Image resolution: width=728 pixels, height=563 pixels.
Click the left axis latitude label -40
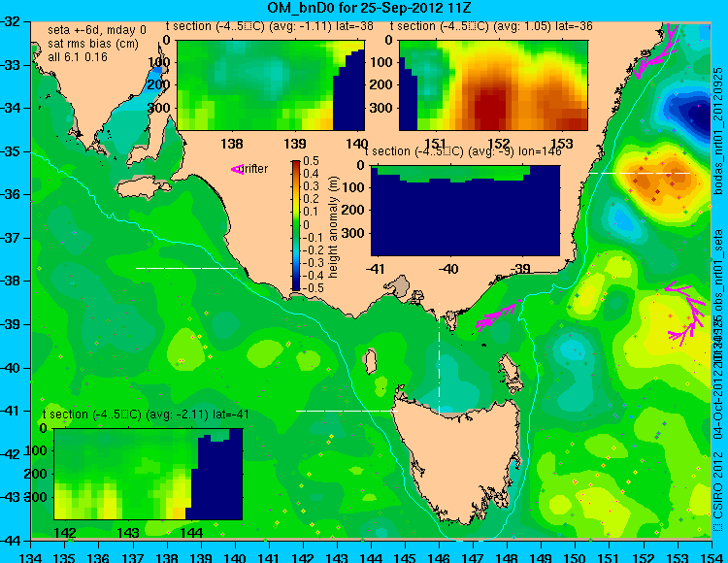[x=11, y=368]
